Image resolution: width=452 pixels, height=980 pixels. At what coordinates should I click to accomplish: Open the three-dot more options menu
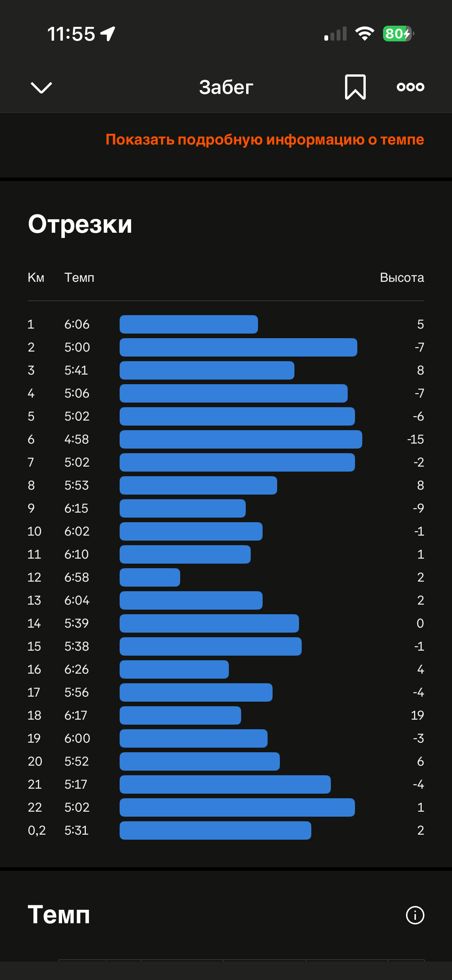[x=410, y=87]
